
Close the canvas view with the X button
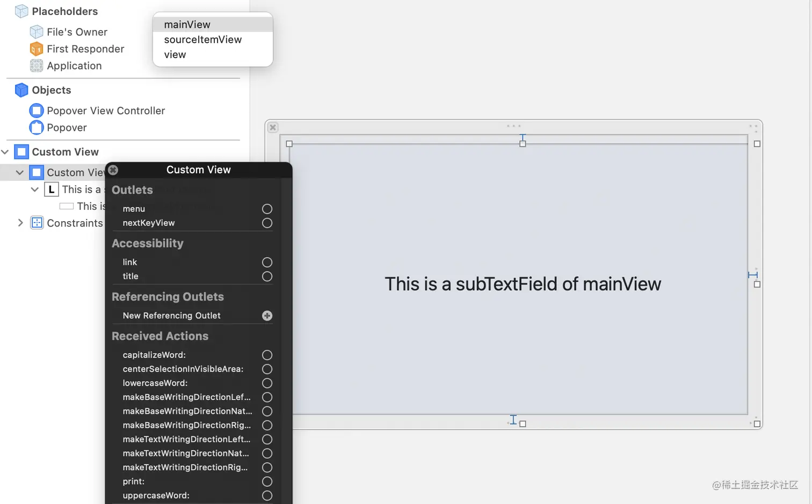(x=273, y=127)
